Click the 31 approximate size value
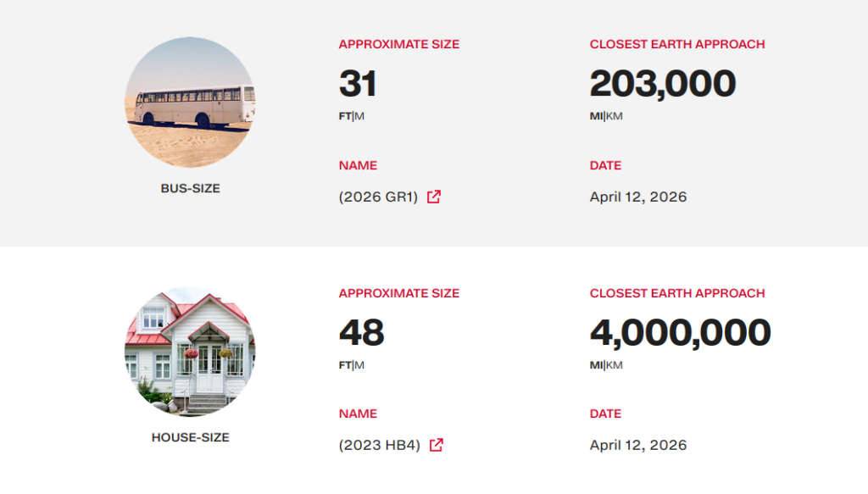 click(x=358, y=84)
